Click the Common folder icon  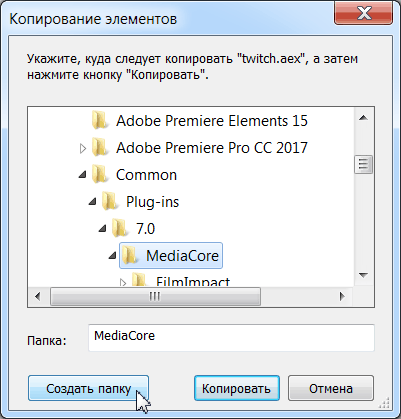(x=100, y=174)
